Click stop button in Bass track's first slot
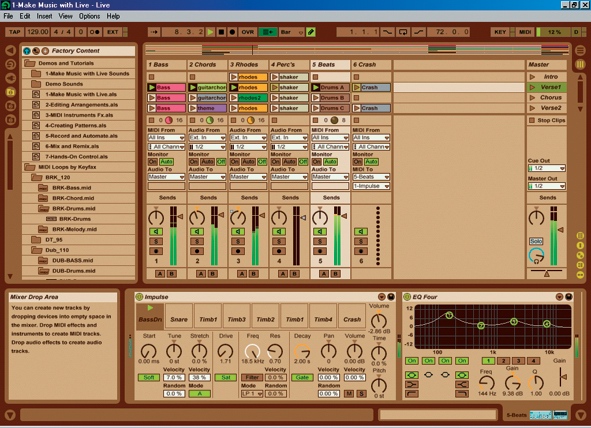This screenshot has width=591, height=428. (151, 77)
